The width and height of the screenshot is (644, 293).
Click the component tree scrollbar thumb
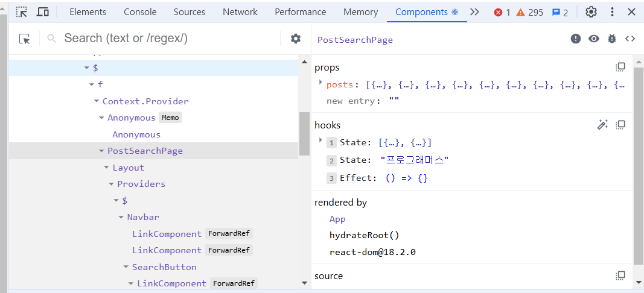pyautogui.click(x=304, y=133)
